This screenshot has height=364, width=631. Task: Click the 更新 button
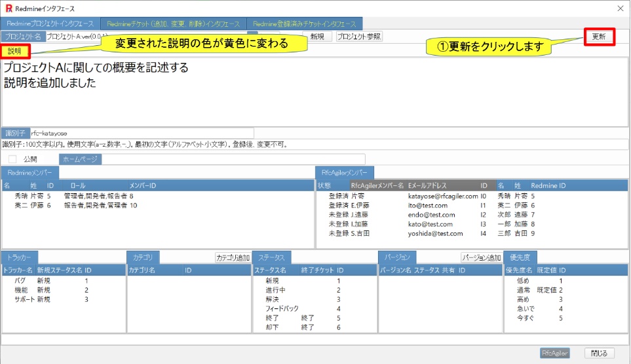point(599,37)
